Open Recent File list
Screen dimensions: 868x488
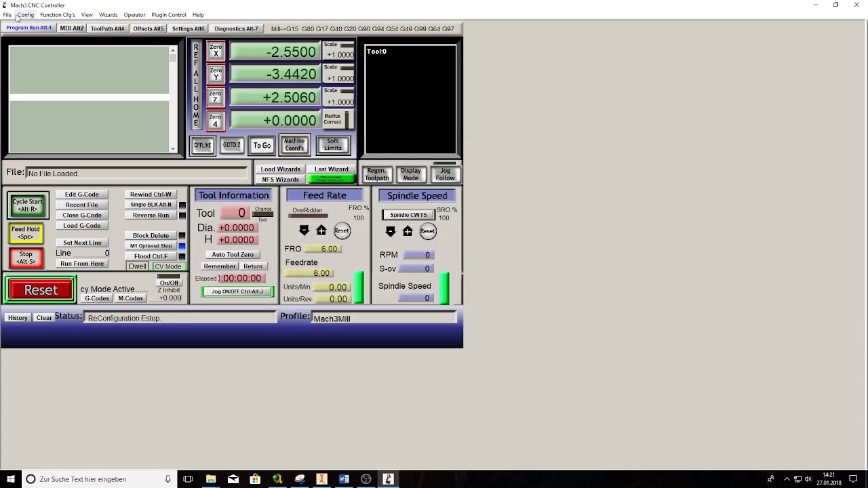pyautogui.click(x=82, y=205)
